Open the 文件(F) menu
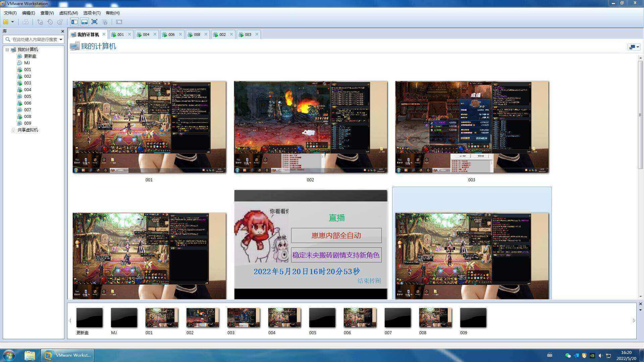The image size is (644, 362). [10, 13]
